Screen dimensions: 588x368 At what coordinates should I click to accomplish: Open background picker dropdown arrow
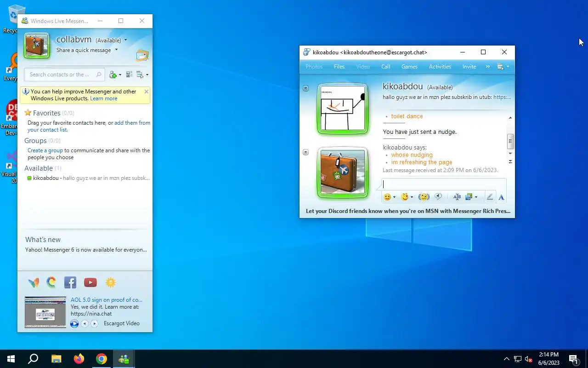tap(476, 197)
